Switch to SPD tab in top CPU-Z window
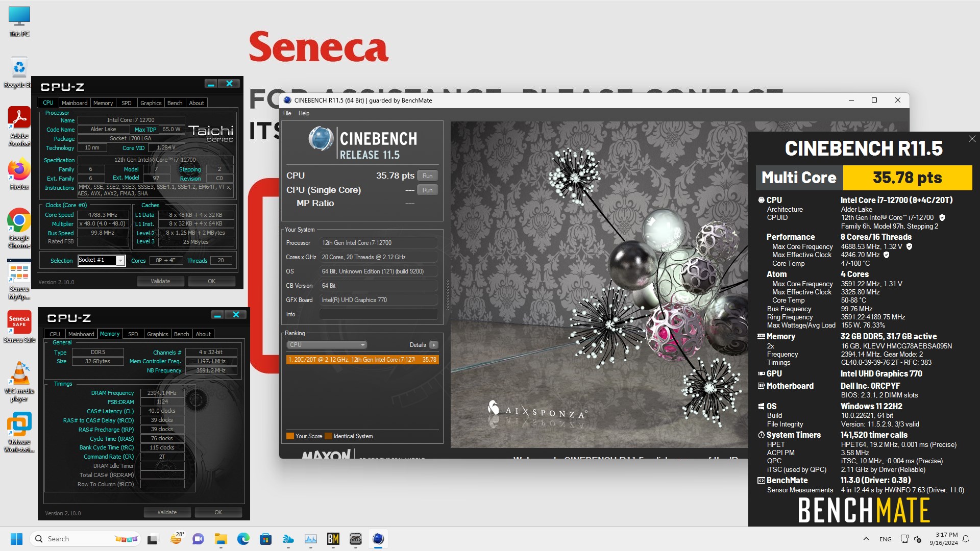 [127, 103]
